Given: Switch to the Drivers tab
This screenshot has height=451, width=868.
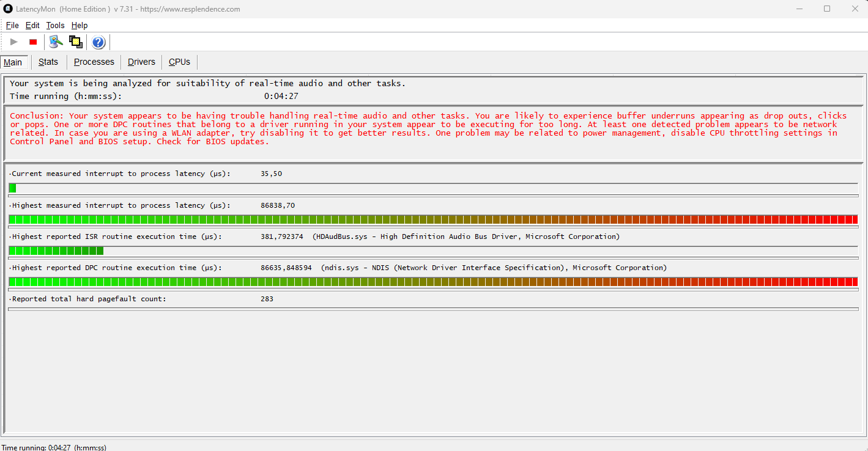Looking at the screenshot, I should pos(141,62).
